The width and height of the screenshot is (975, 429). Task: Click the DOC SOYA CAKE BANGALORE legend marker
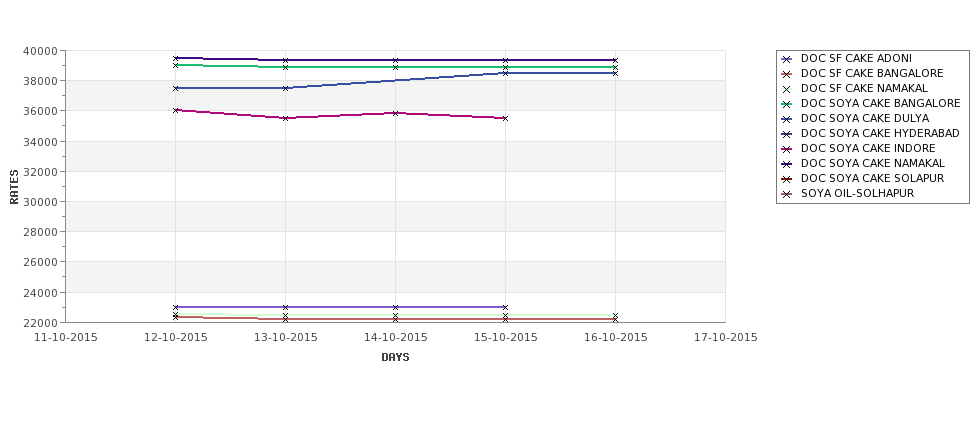787,104
